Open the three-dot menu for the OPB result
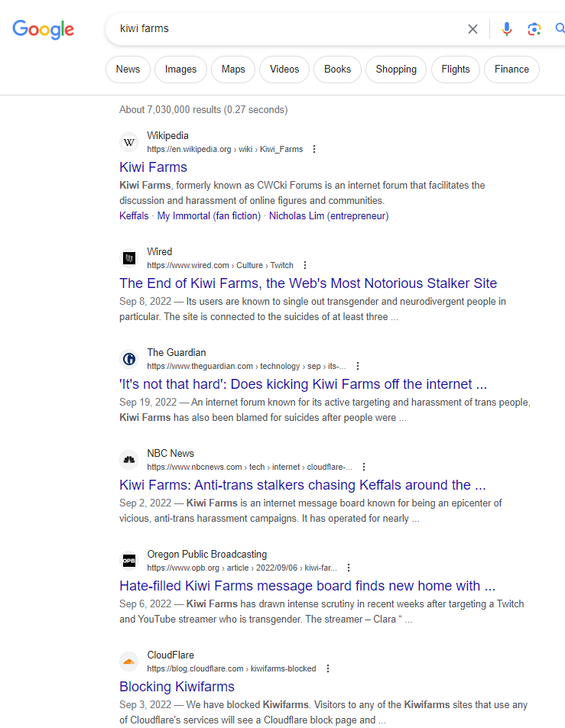This screenshot has height=728, width=565. click(x=349, y=568)
